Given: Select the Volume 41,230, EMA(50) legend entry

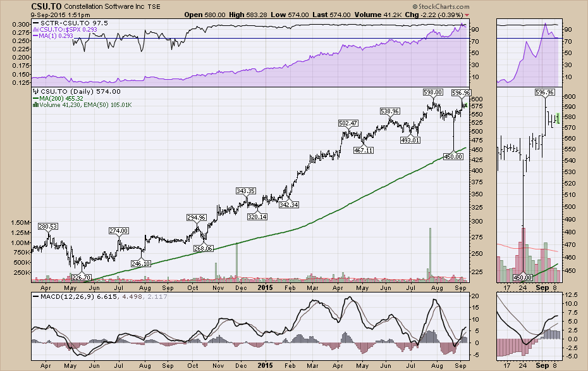Looking at the screenshot, I should [85, 105].
